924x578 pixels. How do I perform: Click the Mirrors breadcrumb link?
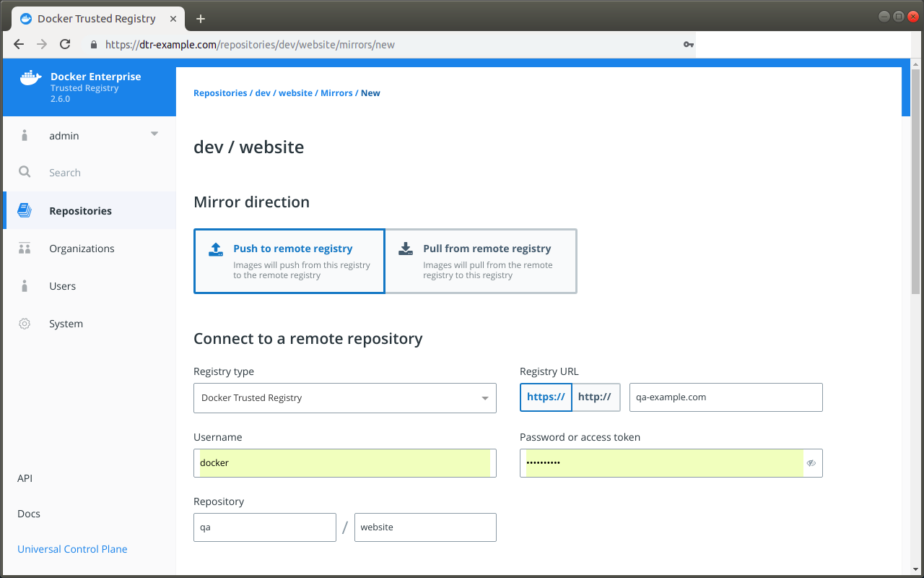pyautogui.click(x=336, y=93)
